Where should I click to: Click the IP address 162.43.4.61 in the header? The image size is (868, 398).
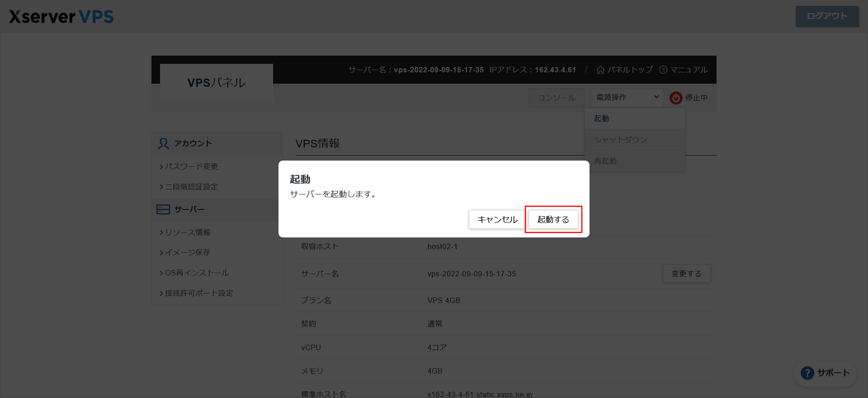point(555,70)
